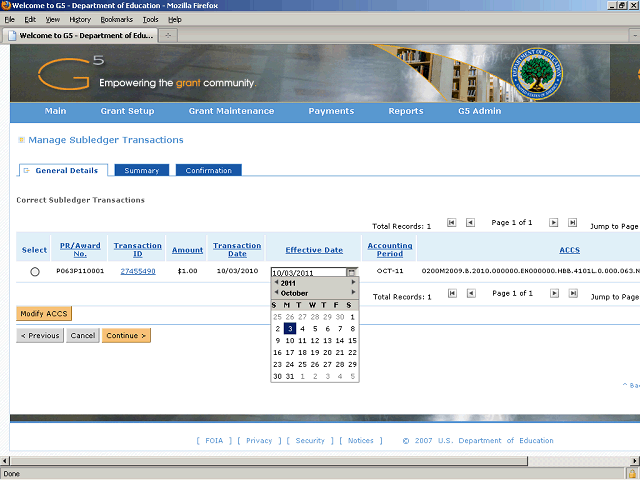Go to next page in top pagination
Image resolution: width=640 pixels, height=480 pixels.
tap(553, 222)
